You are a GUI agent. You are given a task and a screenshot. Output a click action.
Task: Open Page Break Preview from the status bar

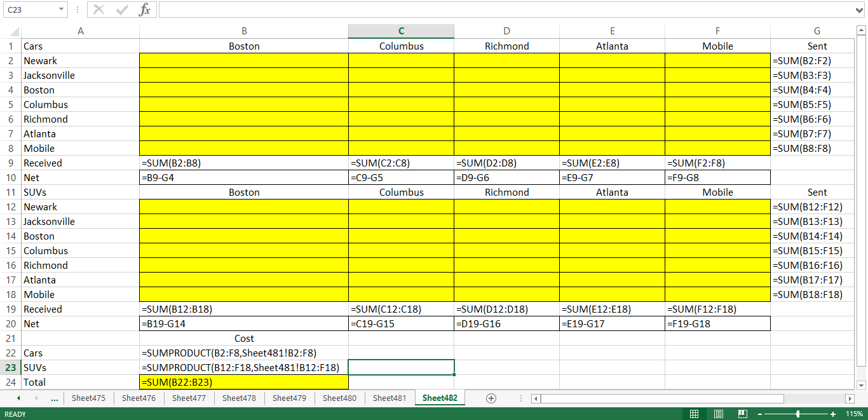(742, 414)
